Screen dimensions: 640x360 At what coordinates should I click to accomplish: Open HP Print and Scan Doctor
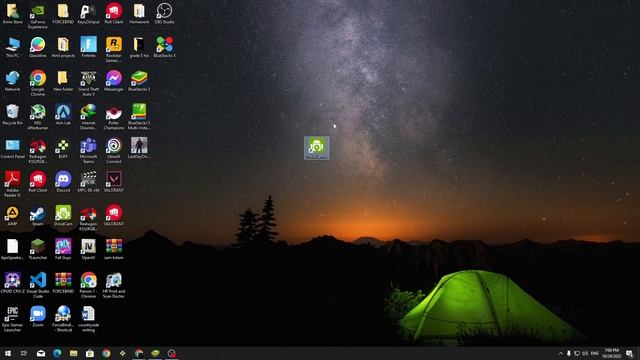[113, 285]
